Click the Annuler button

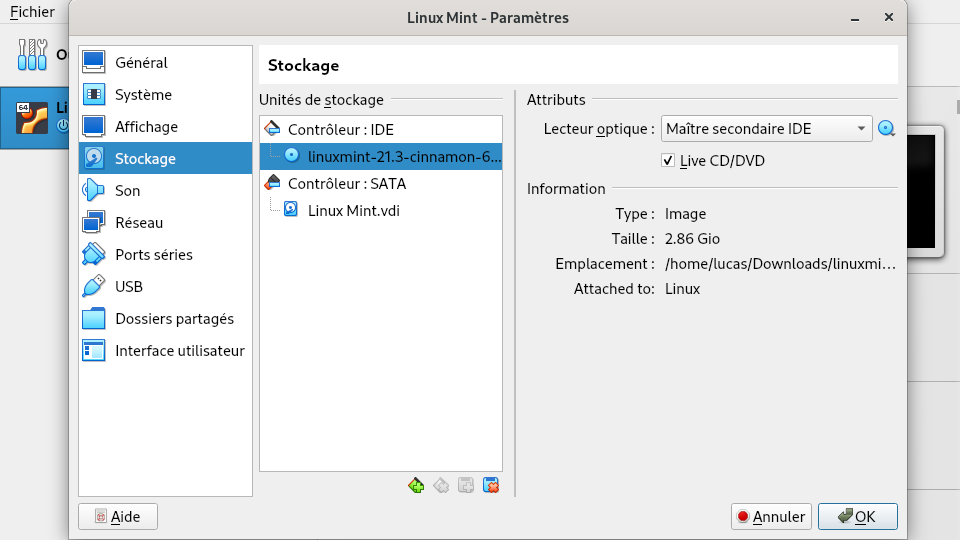769,517
